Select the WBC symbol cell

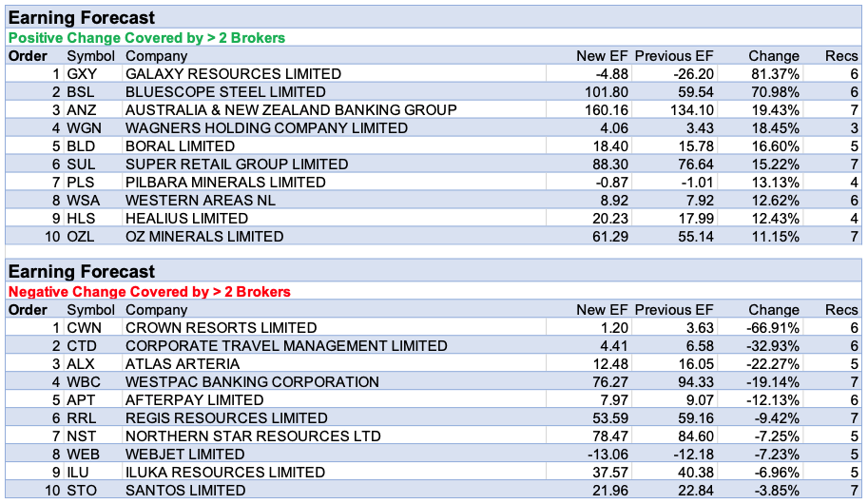click(83, 382)
